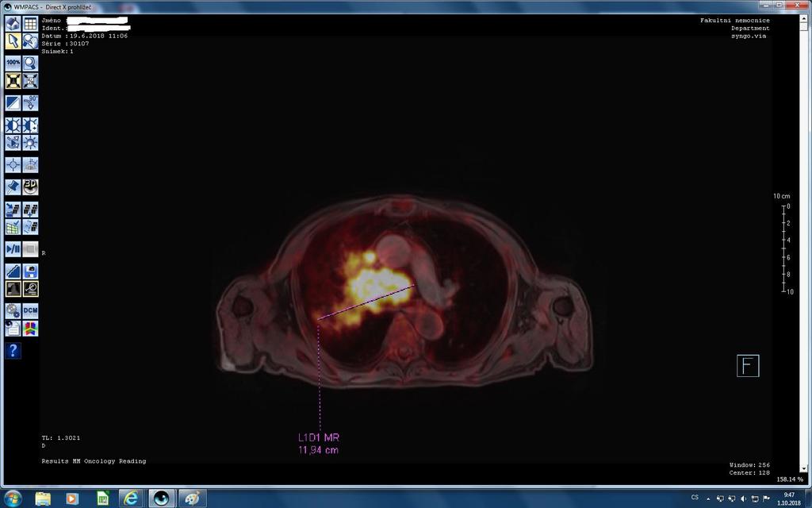Select the arrow pointer tool
Viewport: 812px width, 508px height.
tap(13, 41)
